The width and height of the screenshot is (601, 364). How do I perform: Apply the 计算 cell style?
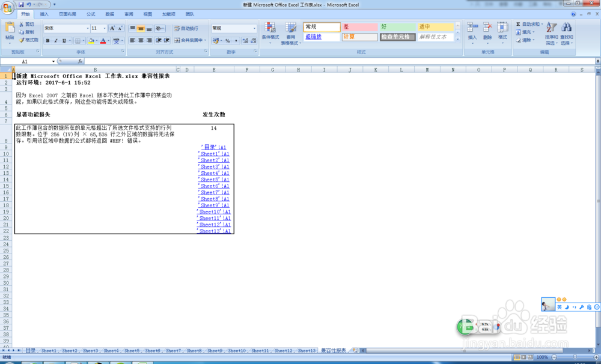pyautogui.click(x=359, y=37)
